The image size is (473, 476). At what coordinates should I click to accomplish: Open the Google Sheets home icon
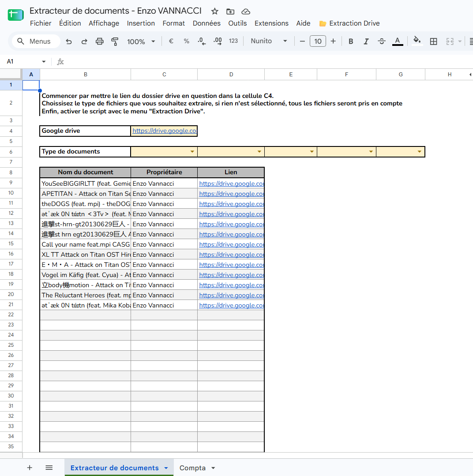pos(15,15)
